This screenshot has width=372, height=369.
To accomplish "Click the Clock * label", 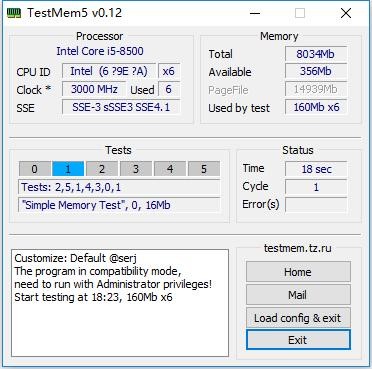I will coord(34,90).
